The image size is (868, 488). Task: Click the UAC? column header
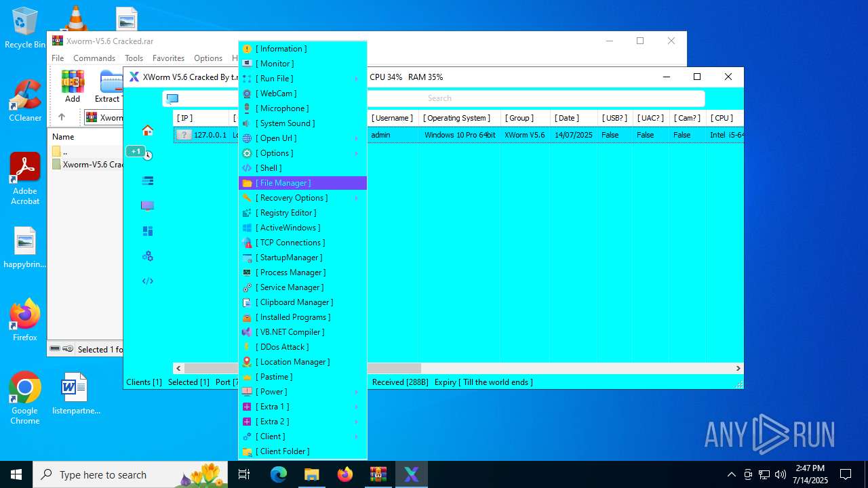[x=650, y=118]
